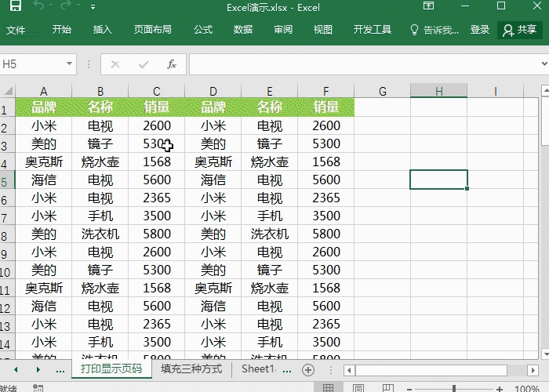Toggle the macro recording status bar icon
549x392 pixels.
coord(36,388)
